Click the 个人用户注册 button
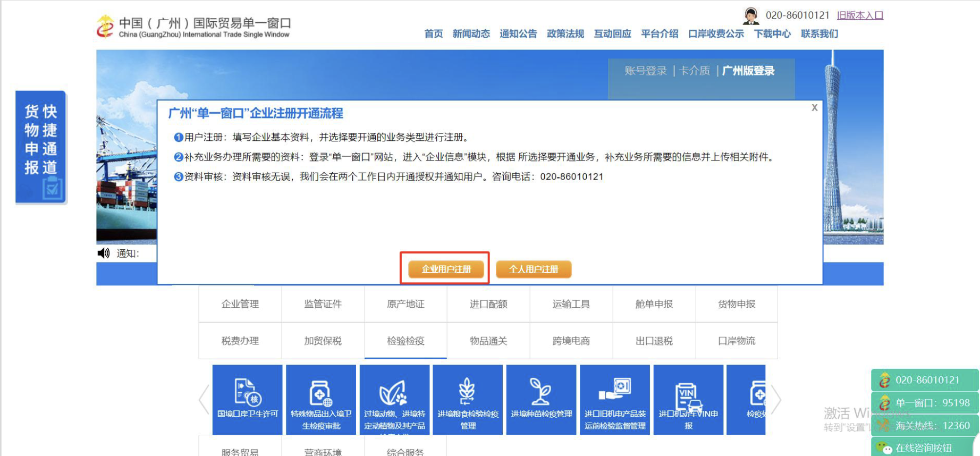Screen dimensions: 980x456 [534, 269]
